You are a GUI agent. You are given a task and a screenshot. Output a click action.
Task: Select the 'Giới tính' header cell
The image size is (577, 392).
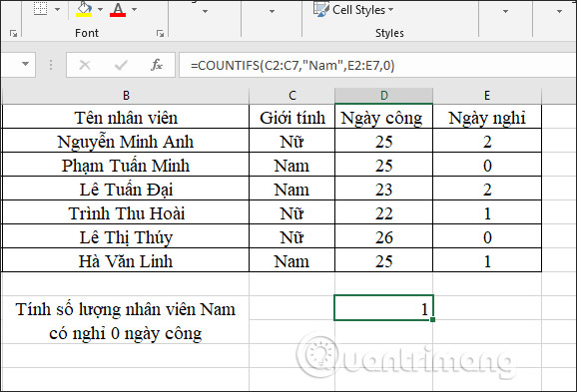292,118
